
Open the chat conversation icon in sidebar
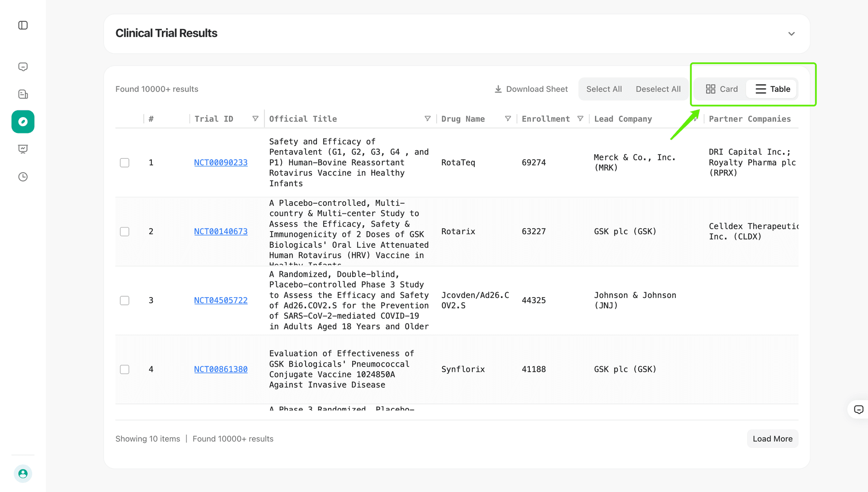(23, 66)
